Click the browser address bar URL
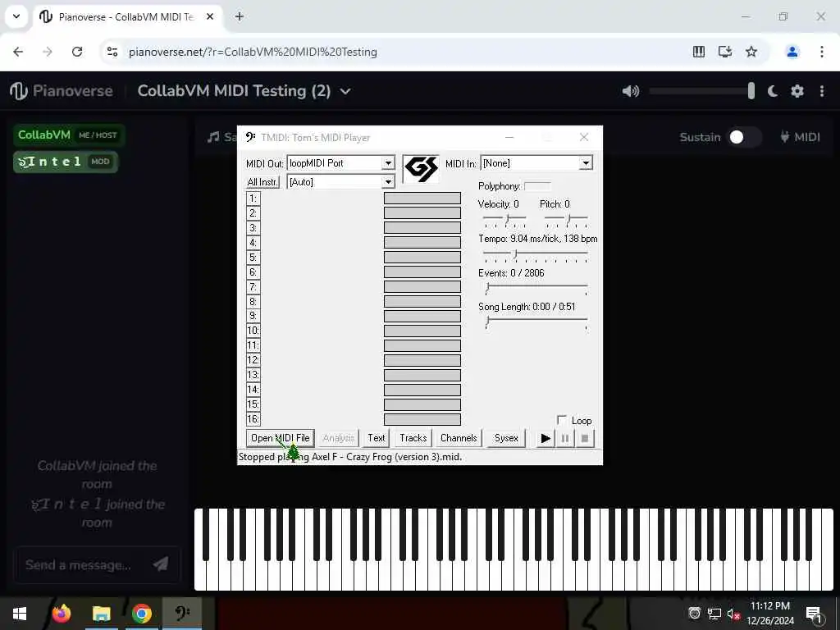The image size is (840, 630). pos(253,52)
